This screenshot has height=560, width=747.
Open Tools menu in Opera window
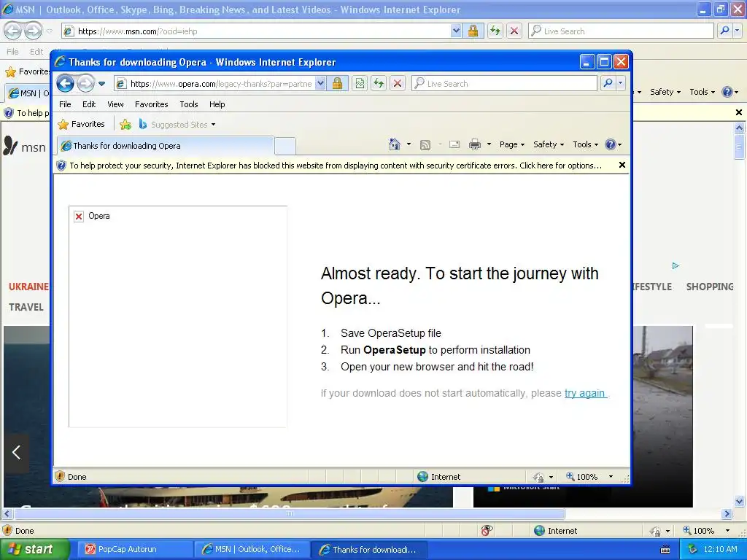pos(189,104)
